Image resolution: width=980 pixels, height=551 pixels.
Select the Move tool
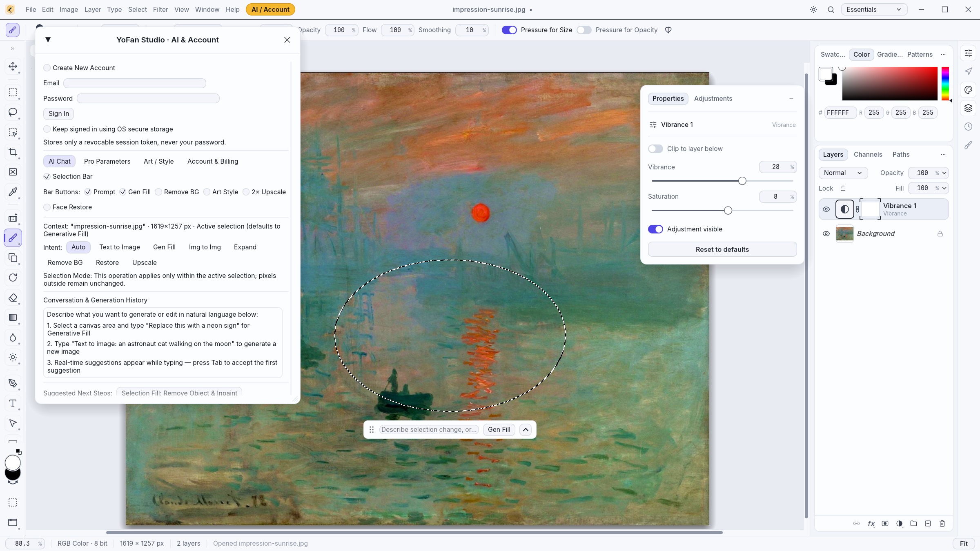[13, 67]
